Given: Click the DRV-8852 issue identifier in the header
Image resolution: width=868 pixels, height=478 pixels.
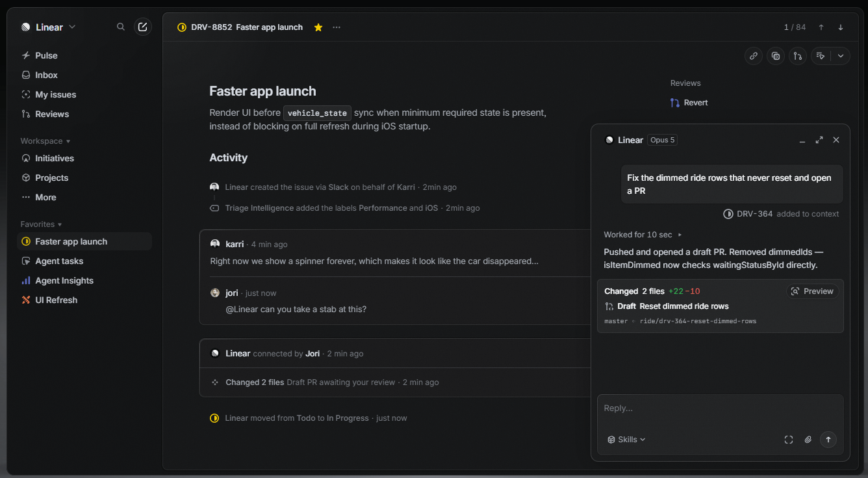Looking at the screenshot, I should click(211, 27).
